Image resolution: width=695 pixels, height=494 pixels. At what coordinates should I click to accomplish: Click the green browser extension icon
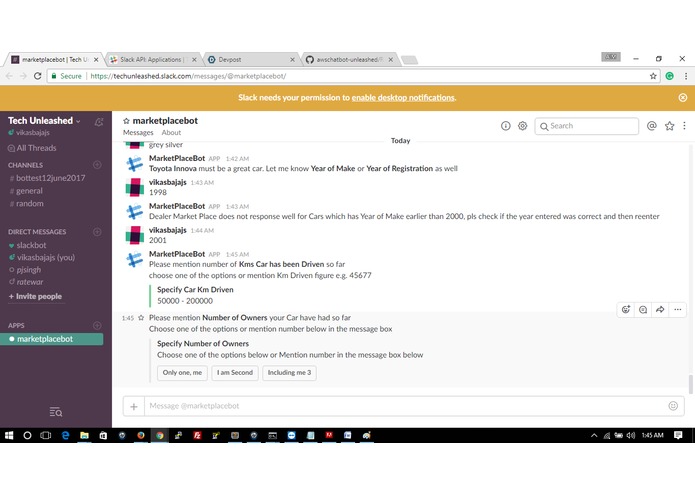(x=670, y=76)
